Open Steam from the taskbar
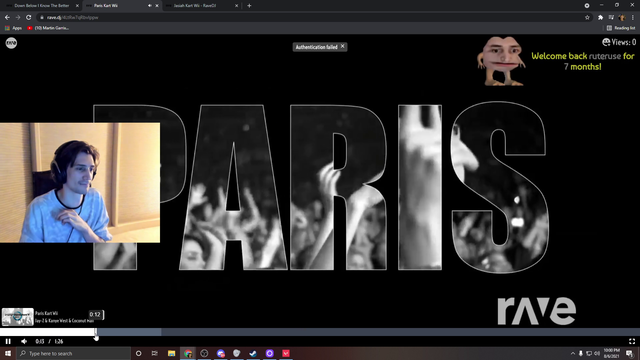640x360 pixels. 253,353
